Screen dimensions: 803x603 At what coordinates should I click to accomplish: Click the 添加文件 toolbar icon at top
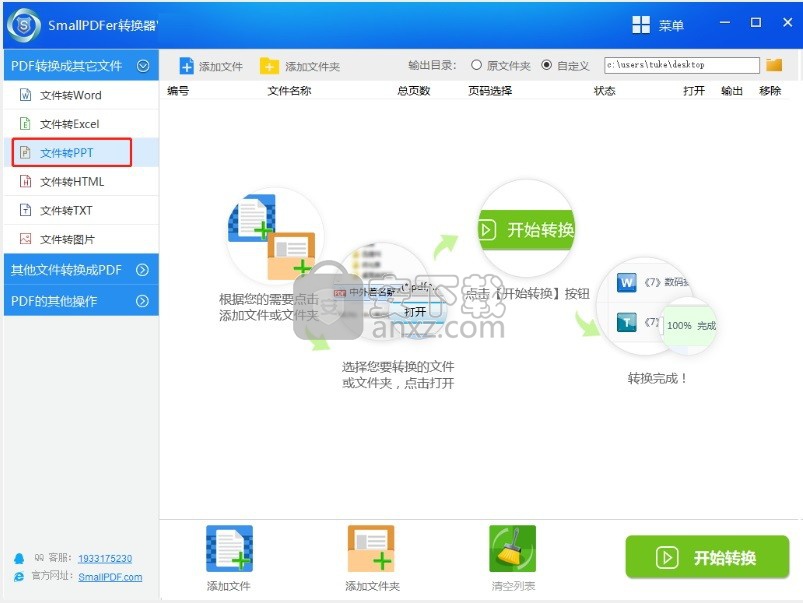186,66
